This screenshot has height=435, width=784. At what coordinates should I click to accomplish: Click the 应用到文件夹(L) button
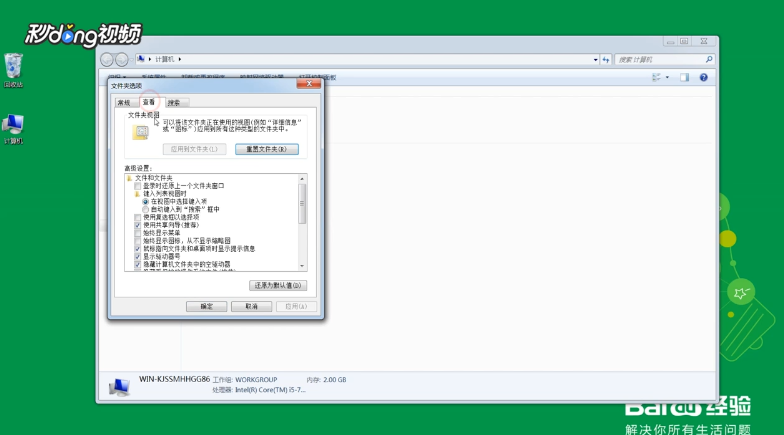click(194, 149)
